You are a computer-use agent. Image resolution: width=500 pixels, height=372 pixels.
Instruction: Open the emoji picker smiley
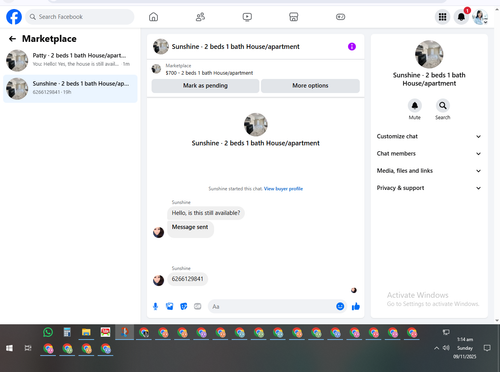[x=340, y=306]
